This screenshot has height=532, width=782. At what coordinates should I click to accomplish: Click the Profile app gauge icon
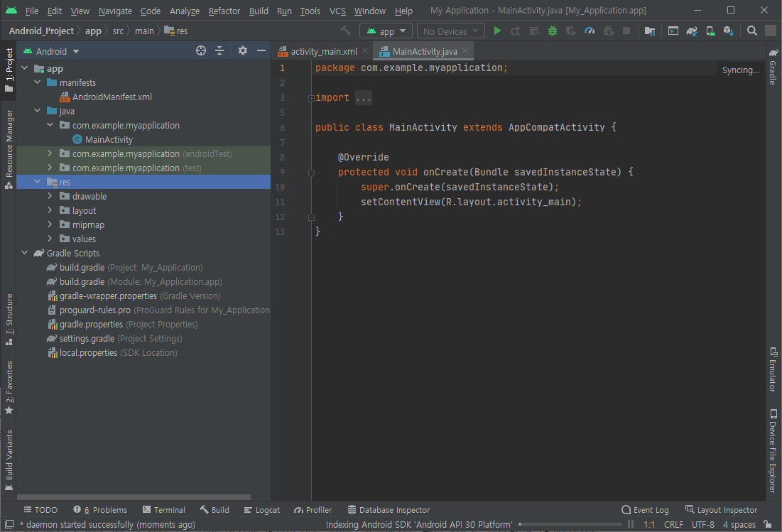coord(590,31)
